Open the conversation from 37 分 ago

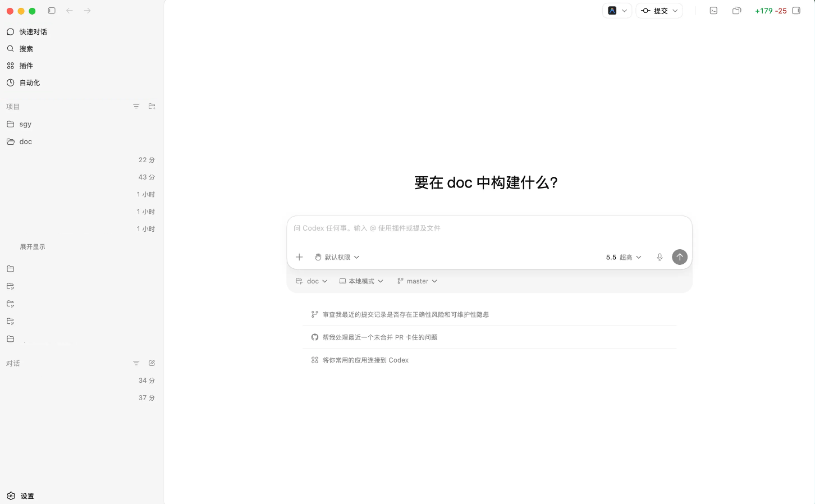pyautogui.click(x=82, y=398)
